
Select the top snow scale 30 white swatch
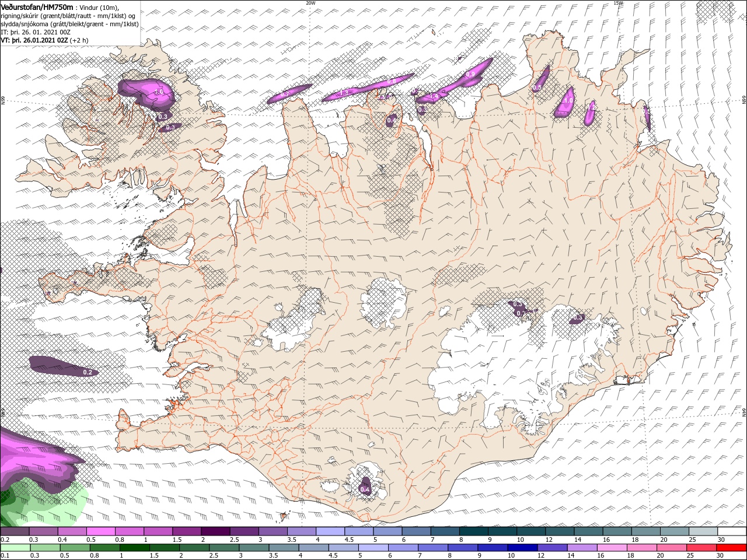(x=731, y=531)
